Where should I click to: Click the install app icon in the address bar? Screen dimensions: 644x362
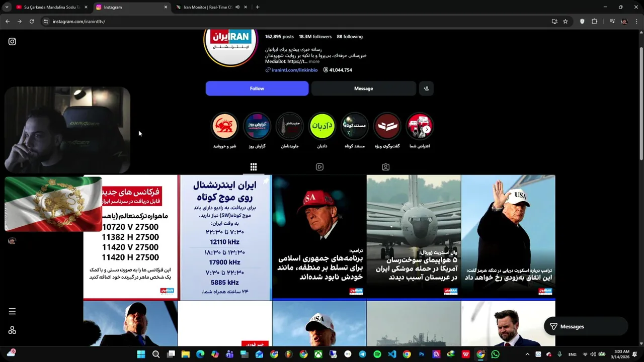pyautogui.click(x=554, y=22)
